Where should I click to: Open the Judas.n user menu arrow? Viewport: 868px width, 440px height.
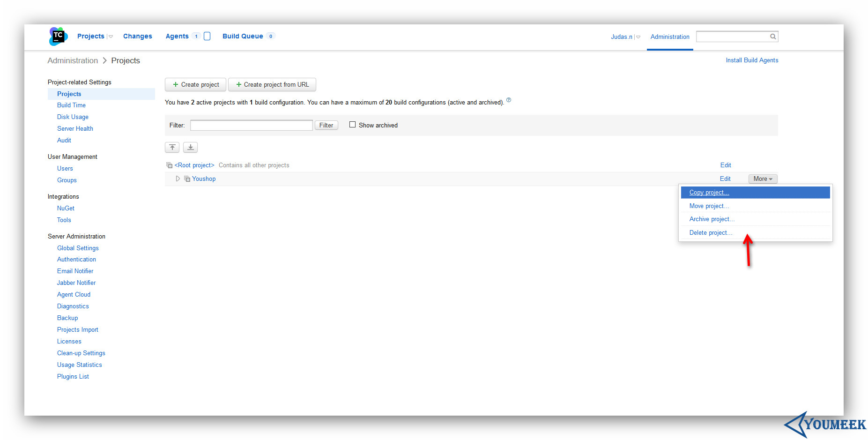638,37
